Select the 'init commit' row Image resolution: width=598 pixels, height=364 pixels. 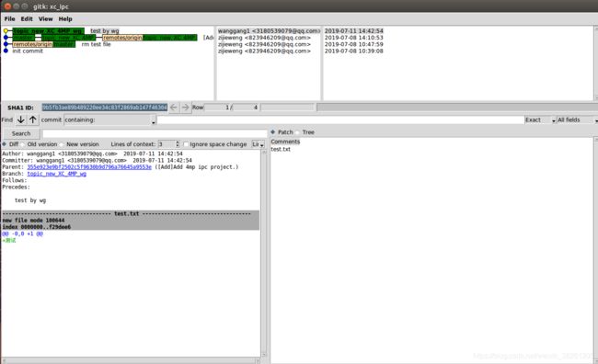click(28, 51)
